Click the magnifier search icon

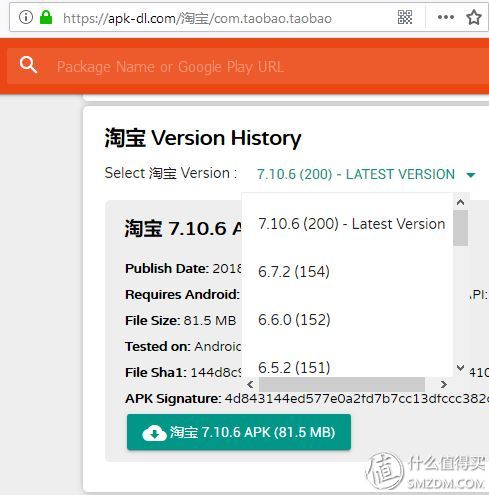(x=28, y=64)
